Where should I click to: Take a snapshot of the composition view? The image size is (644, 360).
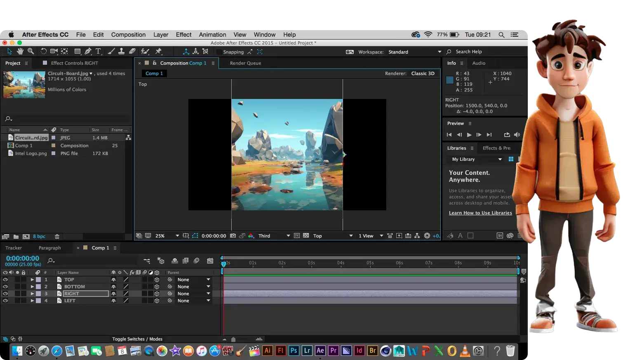tap(233, 235)
